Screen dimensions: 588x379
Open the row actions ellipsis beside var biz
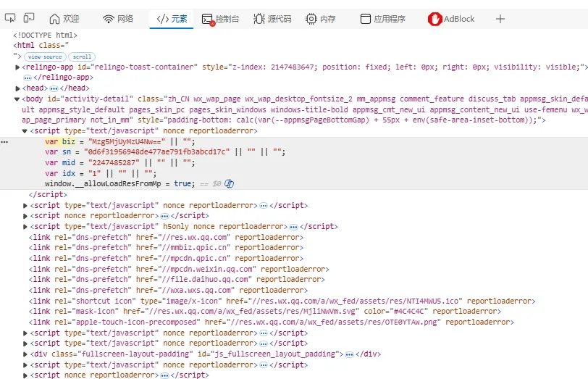tap(4, 142)
